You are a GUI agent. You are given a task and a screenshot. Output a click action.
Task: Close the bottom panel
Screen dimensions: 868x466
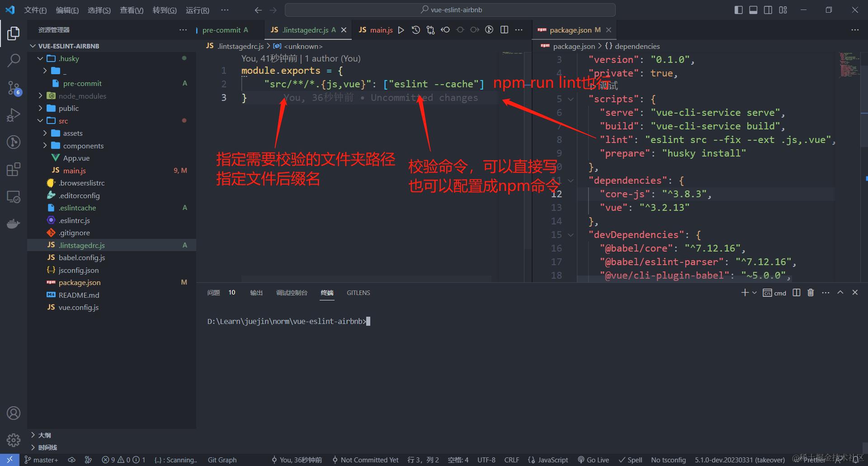(x=855, y=293)
